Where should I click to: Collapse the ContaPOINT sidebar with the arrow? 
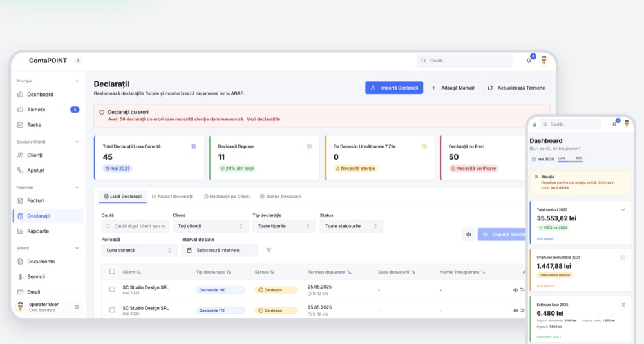click(x=78, y=61)
